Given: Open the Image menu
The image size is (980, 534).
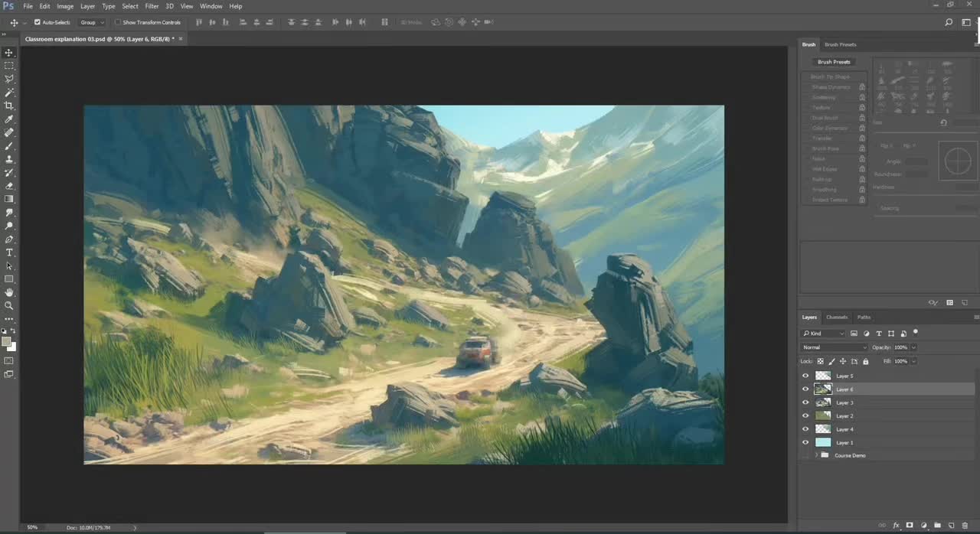Looking at the screenshot, I should pos(65,6).
